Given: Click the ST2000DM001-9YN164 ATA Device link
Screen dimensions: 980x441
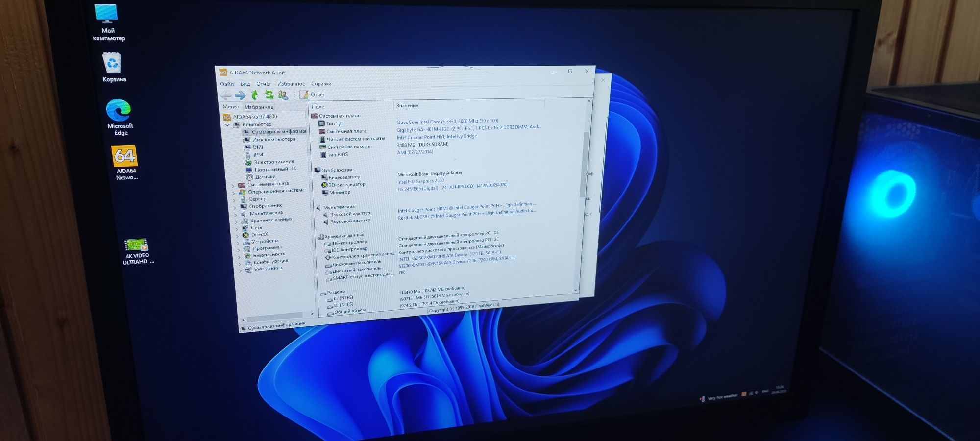Looking at the screenshot, I should pyautogui.click(x=456, y=262).
